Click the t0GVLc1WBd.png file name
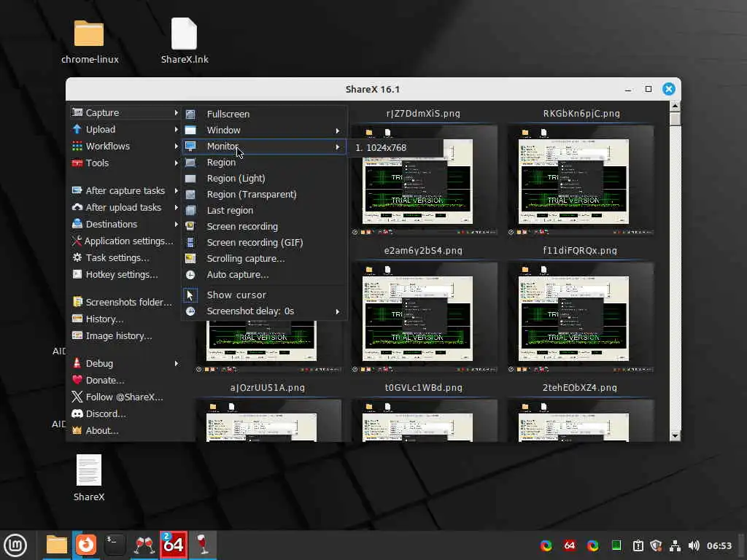 [x=424, y=388]
